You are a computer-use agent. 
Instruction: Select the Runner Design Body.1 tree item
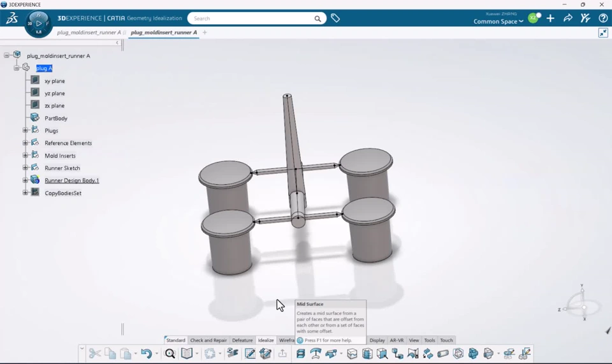pyautogui.click(x=72, y=180)
